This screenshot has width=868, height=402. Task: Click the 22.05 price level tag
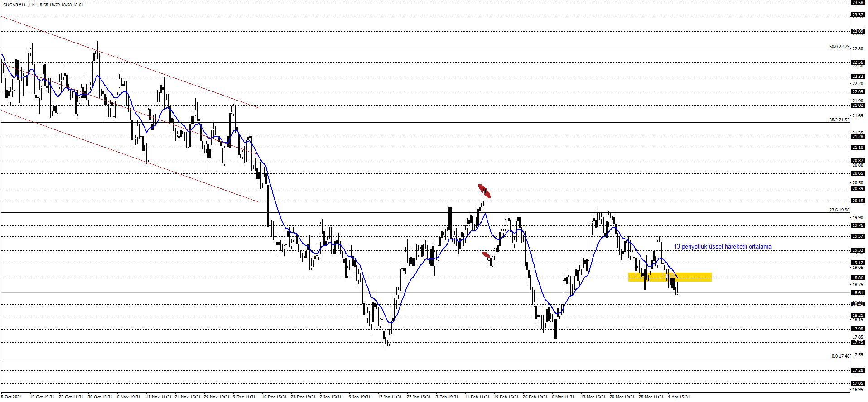point(858,91)
